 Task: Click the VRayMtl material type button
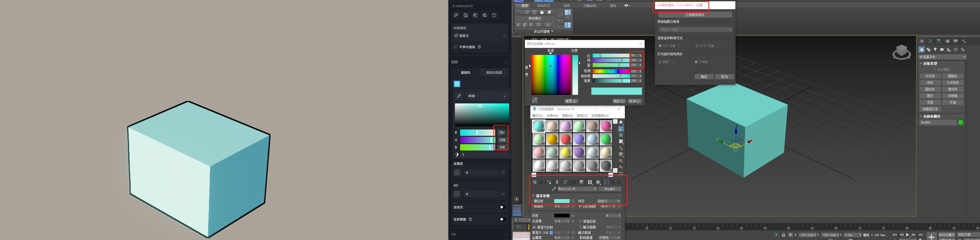(610, 189)
